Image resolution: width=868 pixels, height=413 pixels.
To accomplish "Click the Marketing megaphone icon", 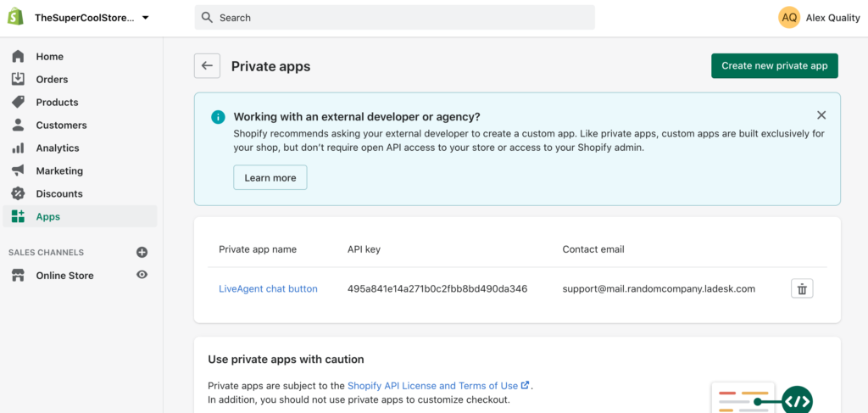I will click(x=18, y=171).
